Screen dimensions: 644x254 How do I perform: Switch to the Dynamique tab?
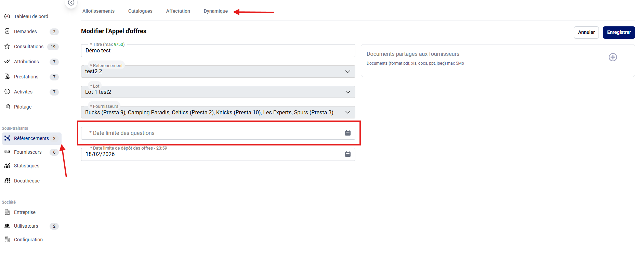[x=215, y=11]
